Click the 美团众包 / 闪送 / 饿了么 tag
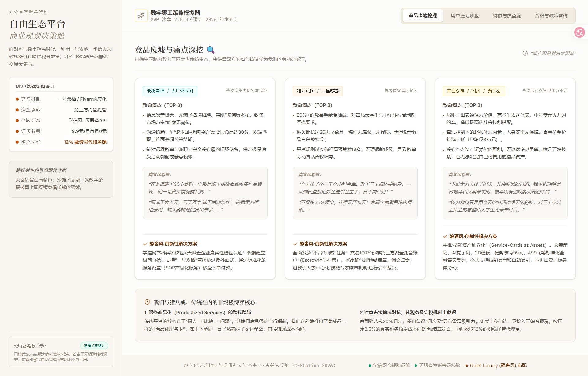The image size is (588, 376). click(473, 91)
